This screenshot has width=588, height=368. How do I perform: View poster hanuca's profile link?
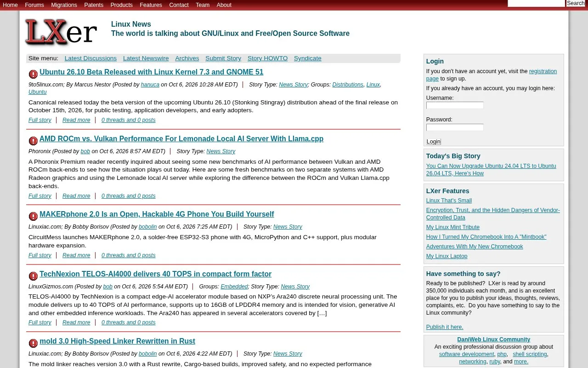tap(150, 85)
